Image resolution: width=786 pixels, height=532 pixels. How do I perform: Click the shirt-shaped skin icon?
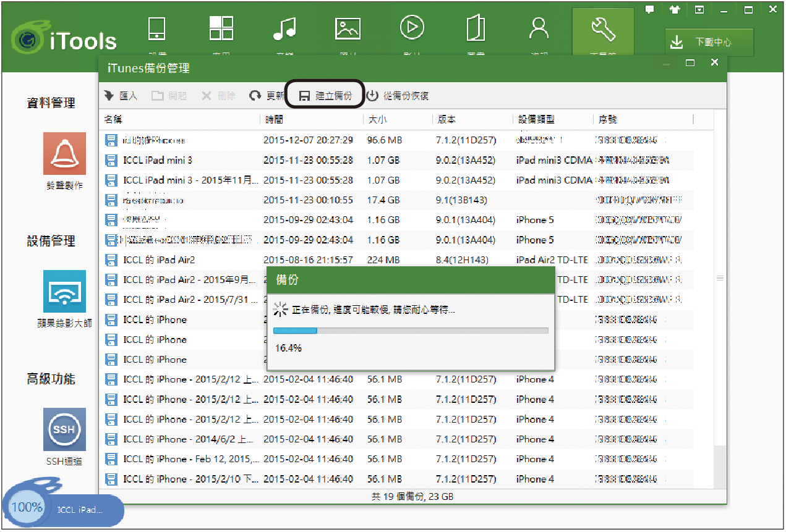pyautogui.click(x=675, y=10)
